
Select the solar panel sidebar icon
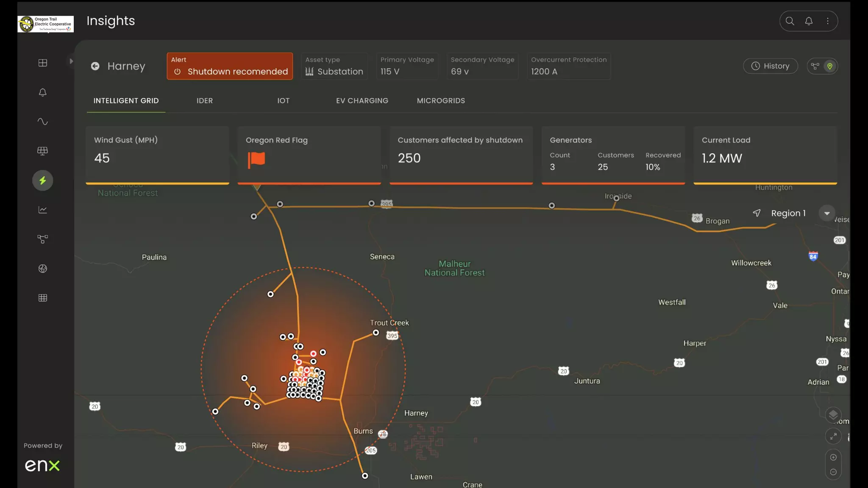pyautogui.click(x=43, y=151)
